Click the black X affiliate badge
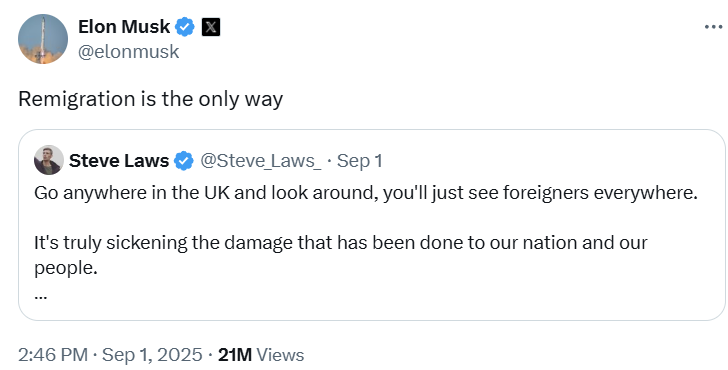 pos(211,27)
